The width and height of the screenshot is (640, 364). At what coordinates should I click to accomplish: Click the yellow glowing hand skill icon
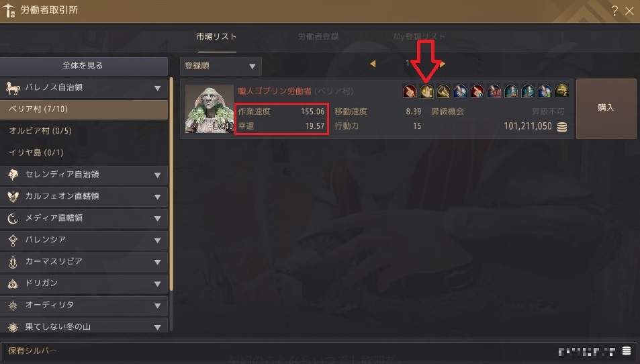(x=426, y=91)
